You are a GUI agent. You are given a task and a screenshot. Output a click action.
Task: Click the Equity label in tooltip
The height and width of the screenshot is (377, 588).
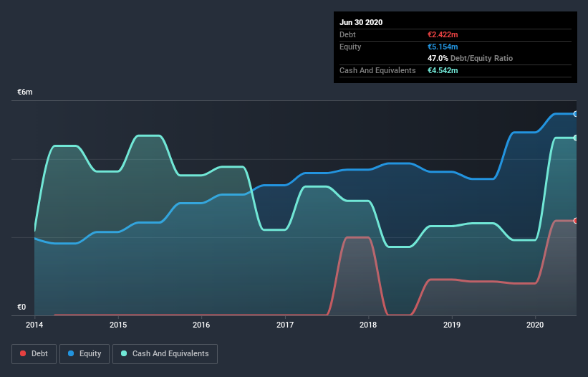350,47
